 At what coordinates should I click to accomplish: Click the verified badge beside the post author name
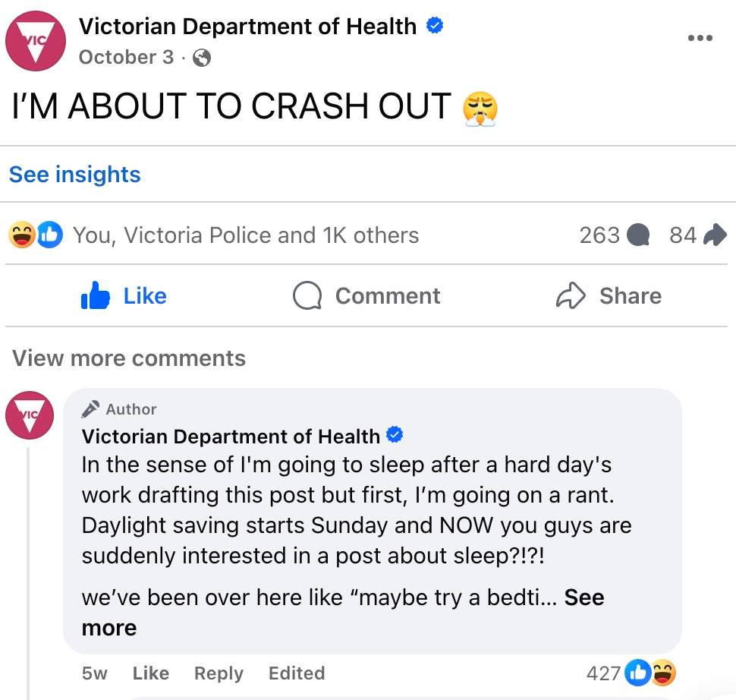tap(435, 26)
